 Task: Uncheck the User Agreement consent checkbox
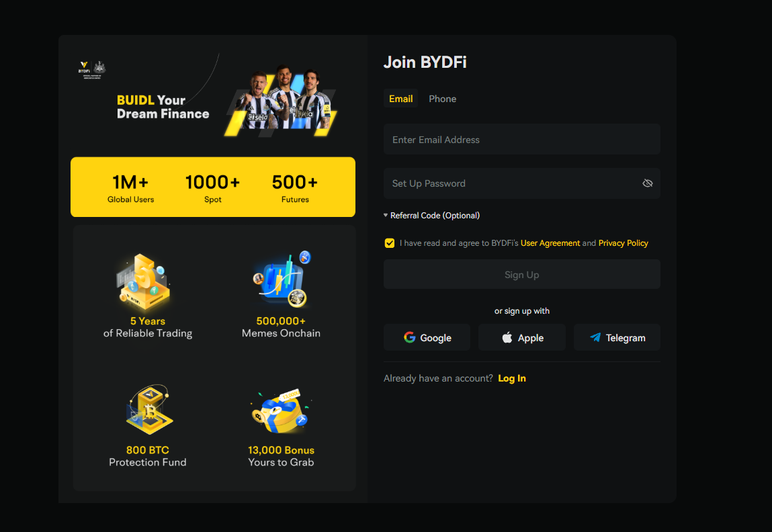click(390, 243)
